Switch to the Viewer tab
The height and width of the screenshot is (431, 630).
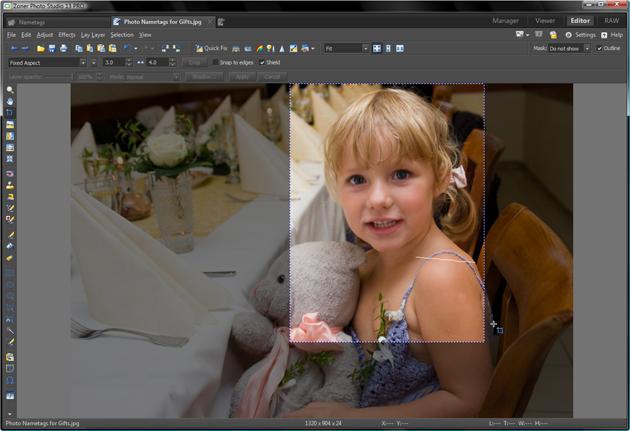point(545,21)
